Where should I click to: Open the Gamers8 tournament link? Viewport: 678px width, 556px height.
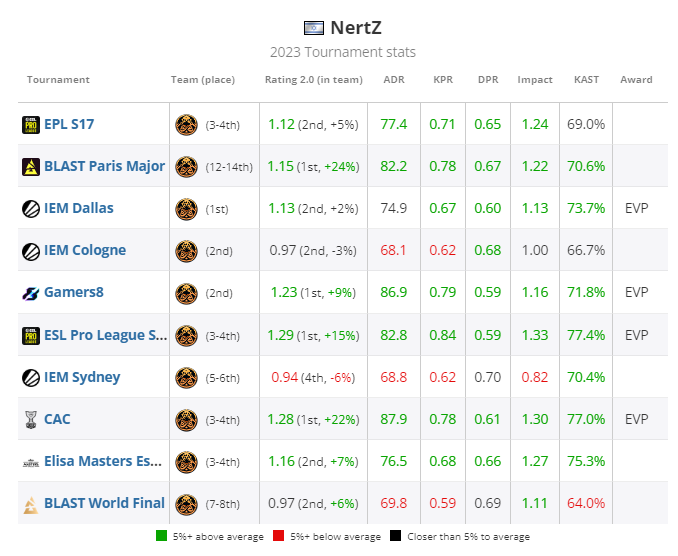point(74,292)
